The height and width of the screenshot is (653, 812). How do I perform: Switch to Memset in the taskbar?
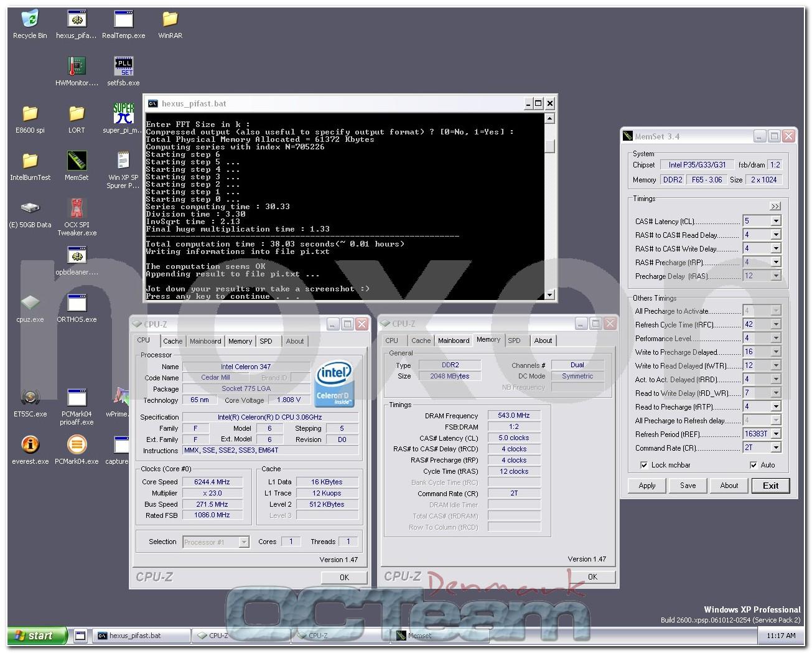440,636
